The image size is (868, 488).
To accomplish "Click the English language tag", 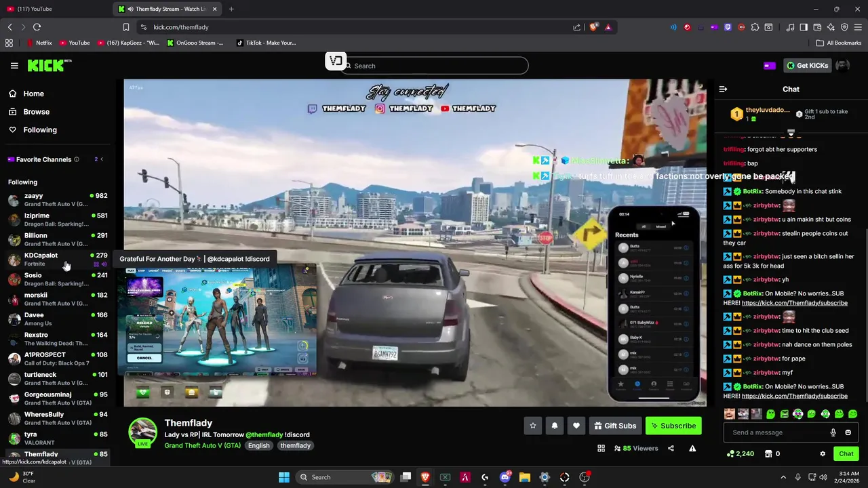I will (x=258, y=445).
